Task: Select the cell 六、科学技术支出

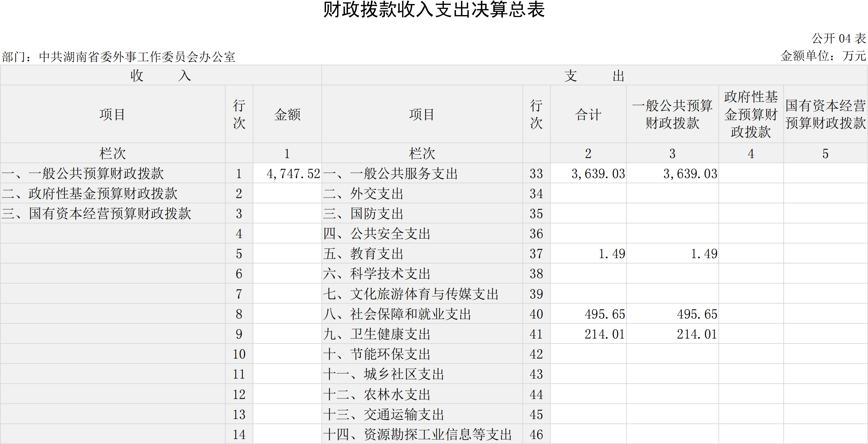Action: 422,274
